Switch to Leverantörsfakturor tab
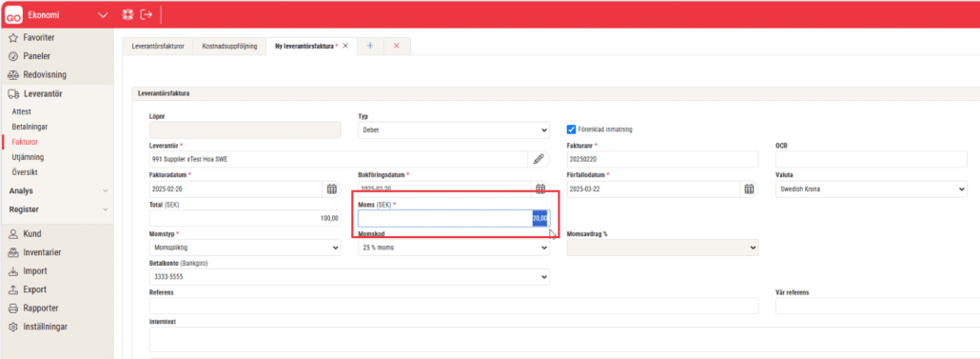Viewport: 980px width, 359px height. (158, 47)
